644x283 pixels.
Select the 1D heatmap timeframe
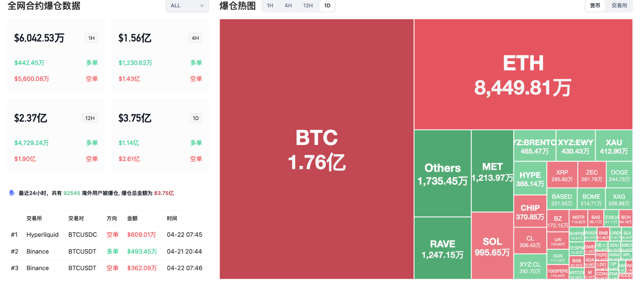327,6
